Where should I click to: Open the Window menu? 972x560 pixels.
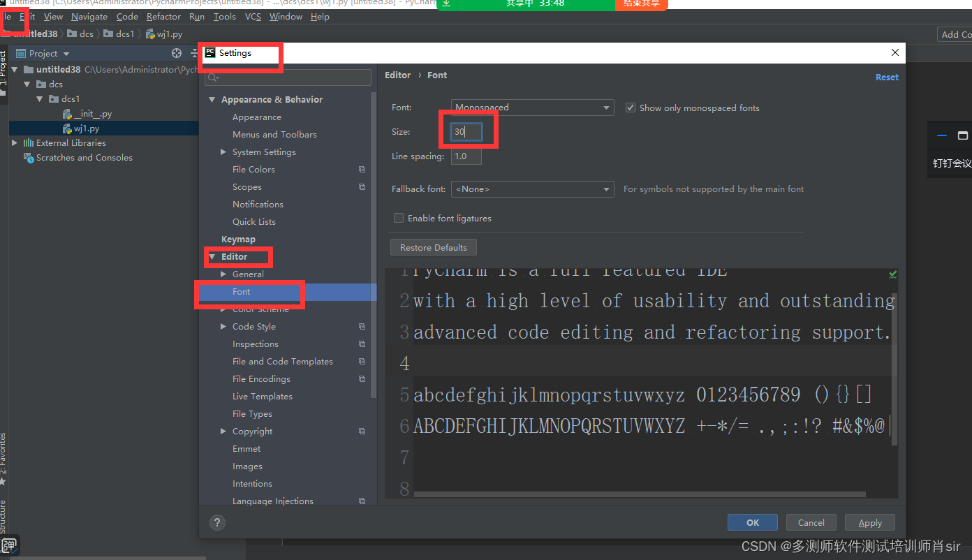(x=286, y=16)
